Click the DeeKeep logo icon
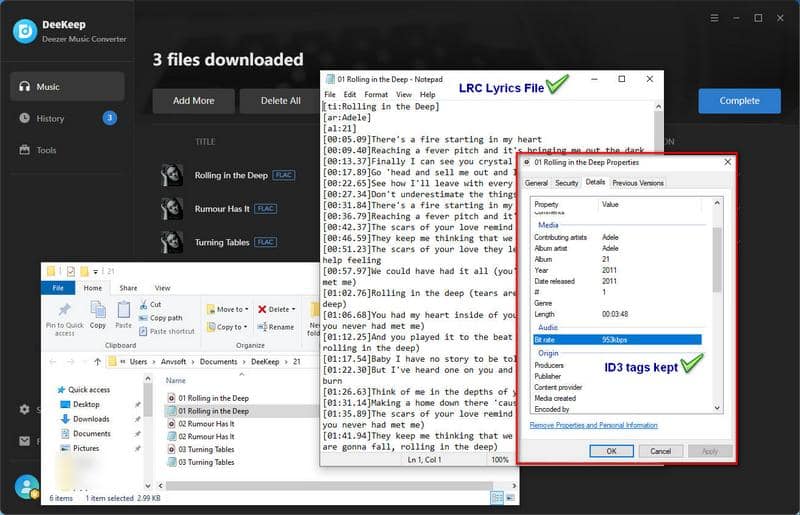This screenshot has height=515, width=800. click(25, 31)
